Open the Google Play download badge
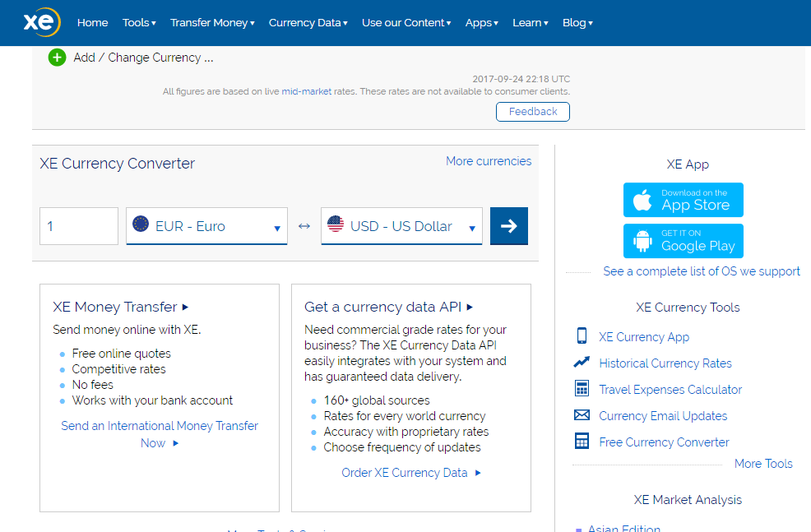Image resolution: width=811 pixels, height=532 pixels. (683, 241)
